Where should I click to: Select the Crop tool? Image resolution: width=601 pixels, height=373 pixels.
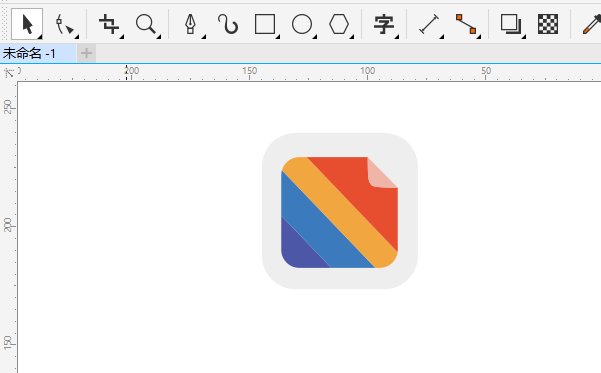[110, 24]
